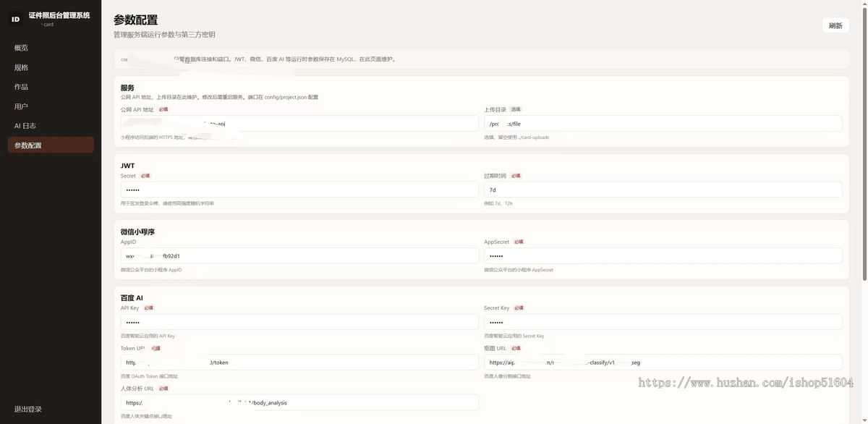Click the 百度 AI section heading
The width and height of the screenshot is (868, 424).
point(132,298)
